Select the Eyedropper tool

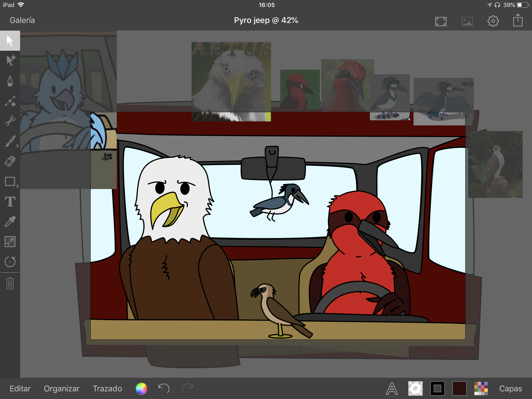coord(10,222)
